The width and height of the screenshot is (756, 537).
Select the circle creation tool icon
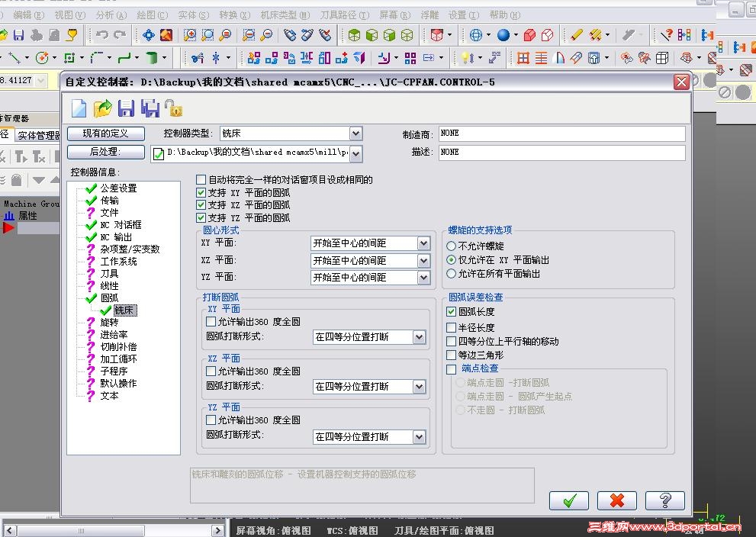pos(42,58)
